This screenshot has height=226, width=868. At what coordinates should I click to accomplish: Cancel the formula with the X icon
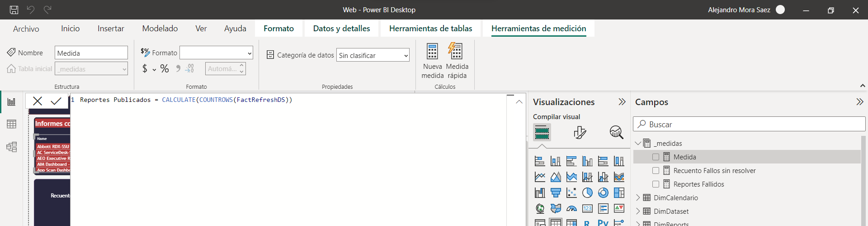(38, 101)
